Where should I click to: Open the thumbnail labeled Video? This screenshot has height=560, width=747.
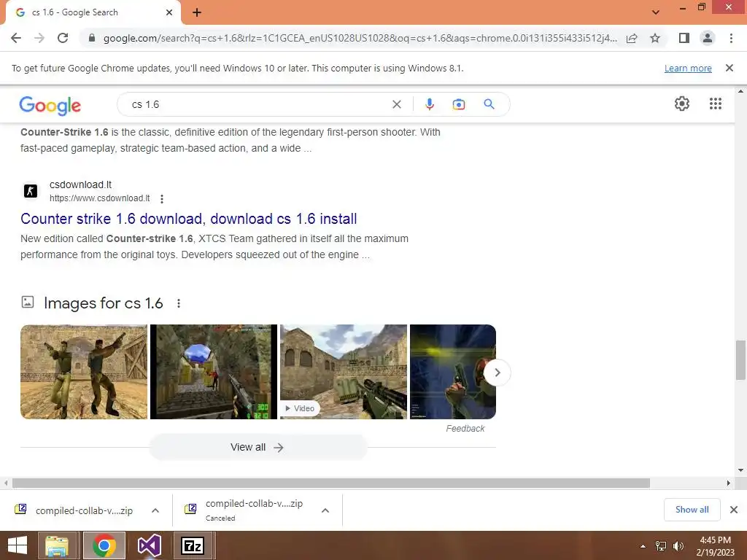pyautogui.click(x=344, y=372)
